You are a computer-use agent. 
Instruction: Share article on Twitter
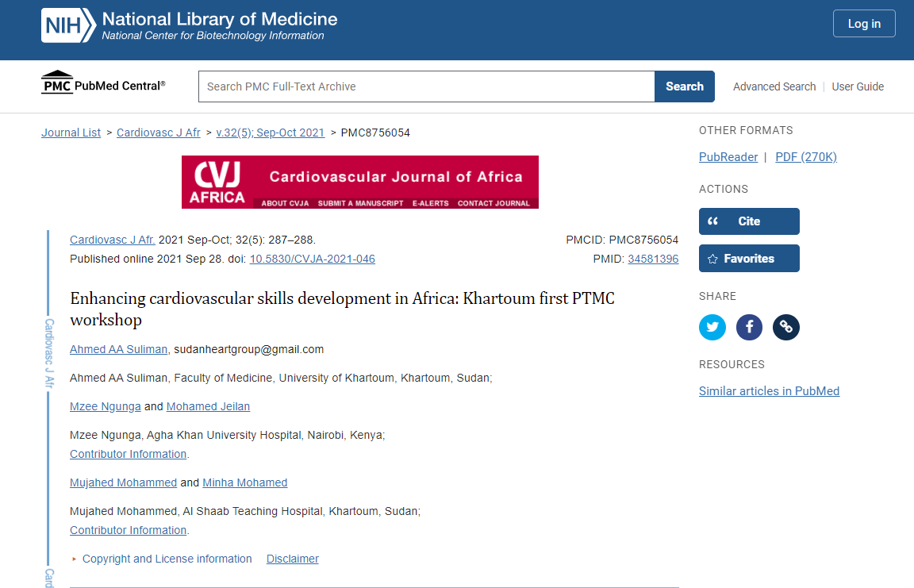coord(712,327)
